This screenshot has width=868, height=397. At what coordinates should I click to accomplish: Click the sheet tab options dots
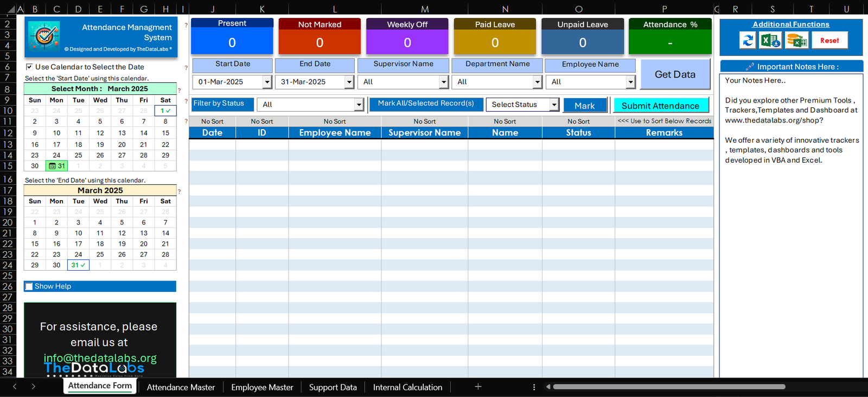point(534,387)
